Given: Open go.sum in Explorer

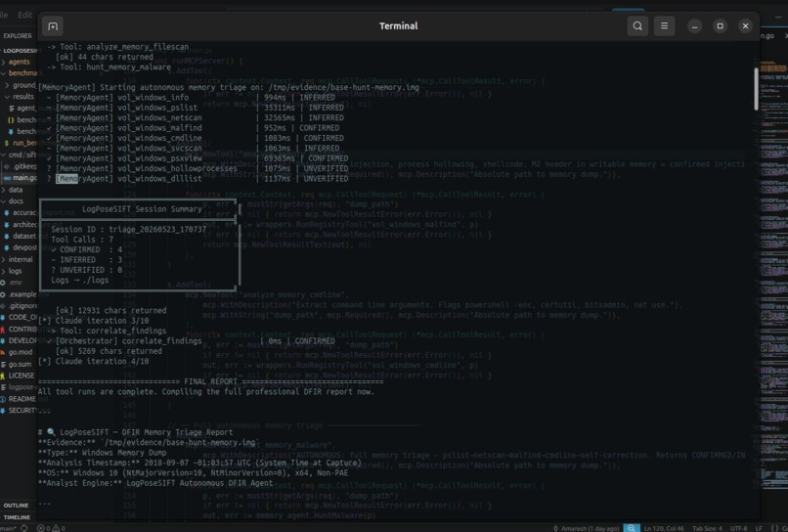Looking at the screenshot, I should pyautogui.click(x=19, y=364).
